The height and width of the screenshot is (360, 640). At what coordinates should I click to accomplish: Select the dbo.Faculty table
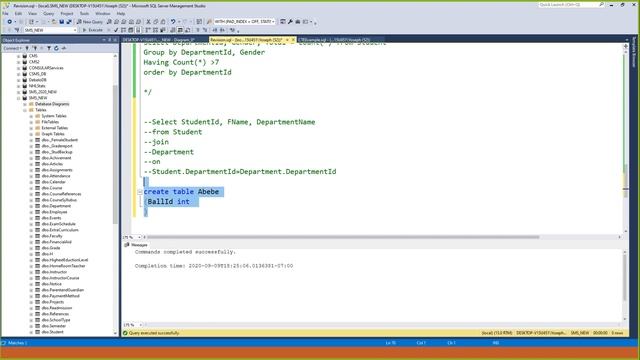52,236
